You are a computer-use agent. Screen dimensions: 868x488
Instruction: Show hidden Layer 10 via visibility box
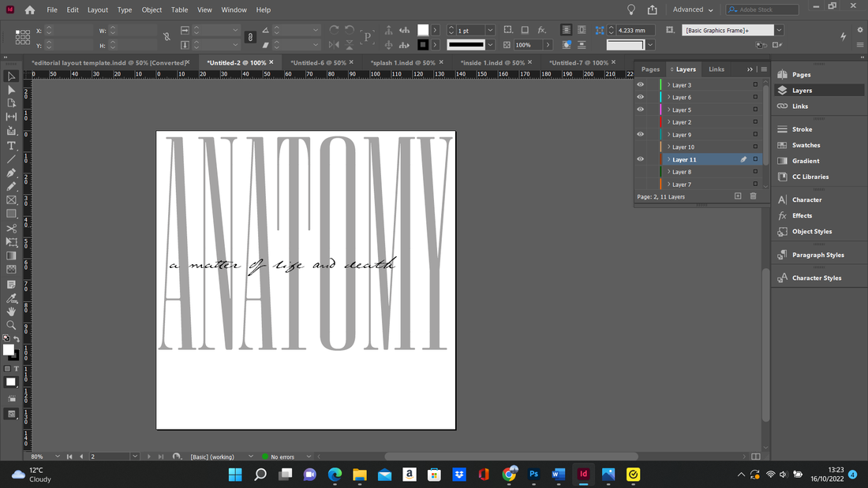click(641, 147)
